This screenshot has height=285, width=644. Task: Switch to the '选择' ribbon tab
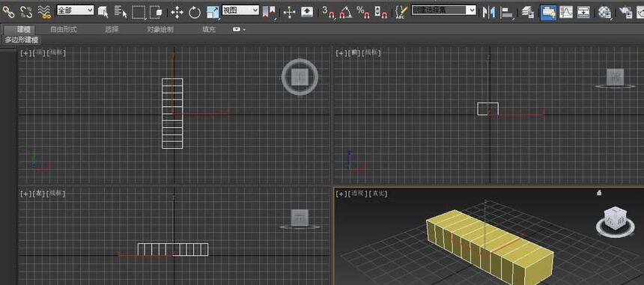tap(112, 29)
